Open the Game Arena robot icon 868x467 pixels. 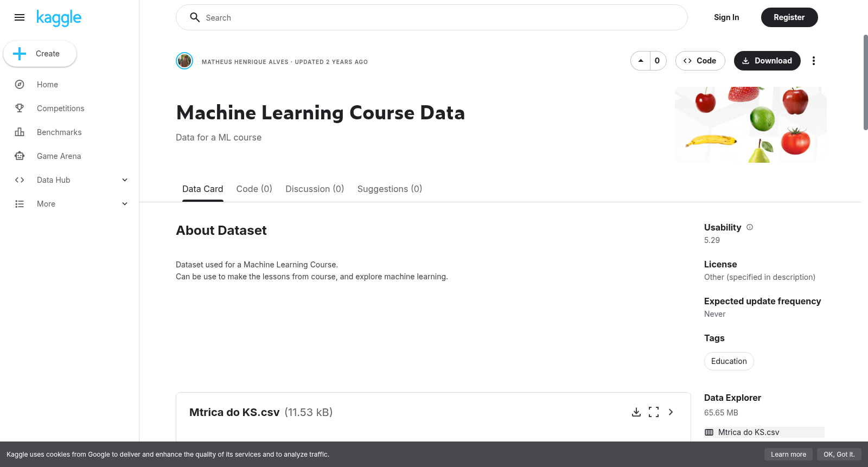20,156
